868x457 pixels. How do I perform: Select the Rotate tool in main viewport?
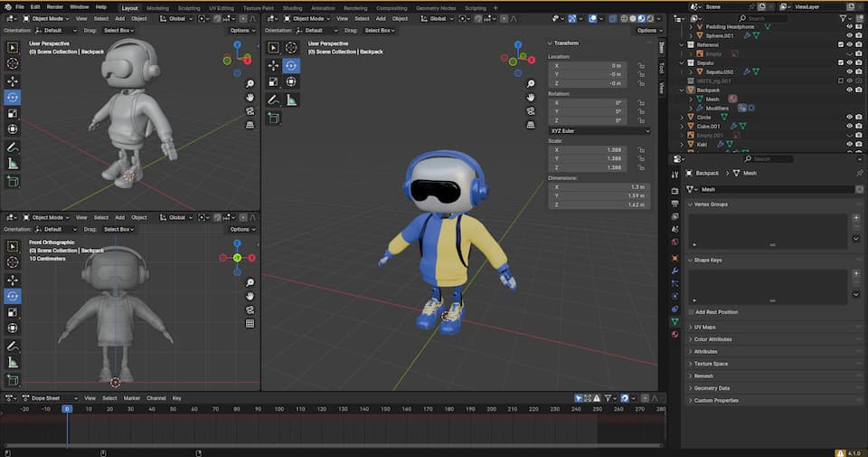[291, 65]
